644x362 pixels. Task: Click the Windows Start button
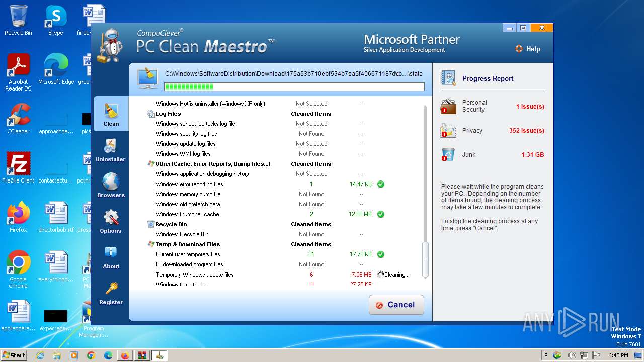[x=14, y=355]
